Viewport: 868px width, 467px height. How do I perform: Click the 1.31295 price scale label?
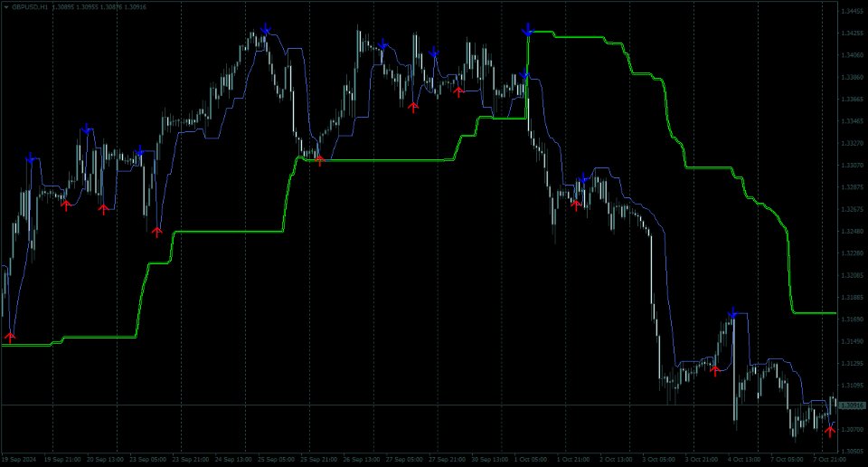(x=853, y=364)
